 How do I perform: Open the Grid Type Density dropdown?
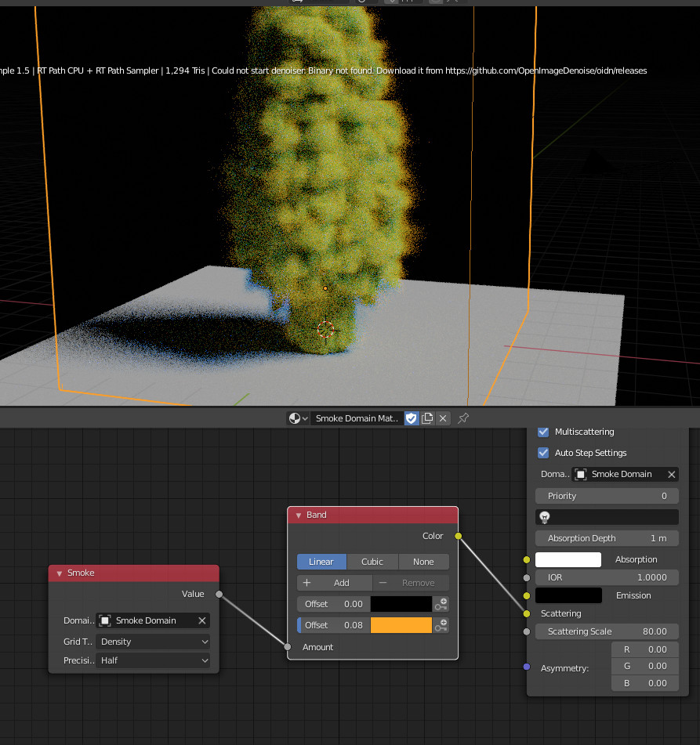[153, 642]
